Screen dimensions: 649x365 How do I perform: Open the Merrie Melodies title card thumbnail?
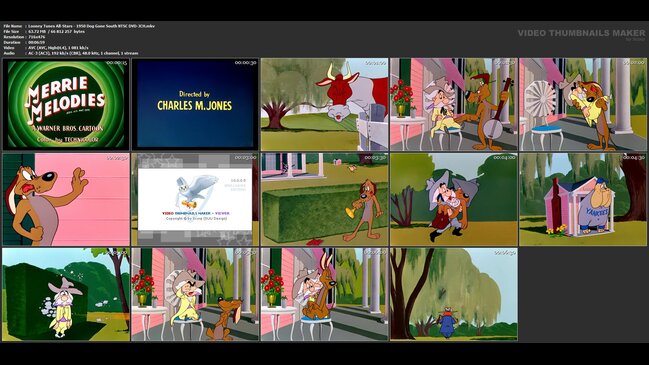(66, 104)
